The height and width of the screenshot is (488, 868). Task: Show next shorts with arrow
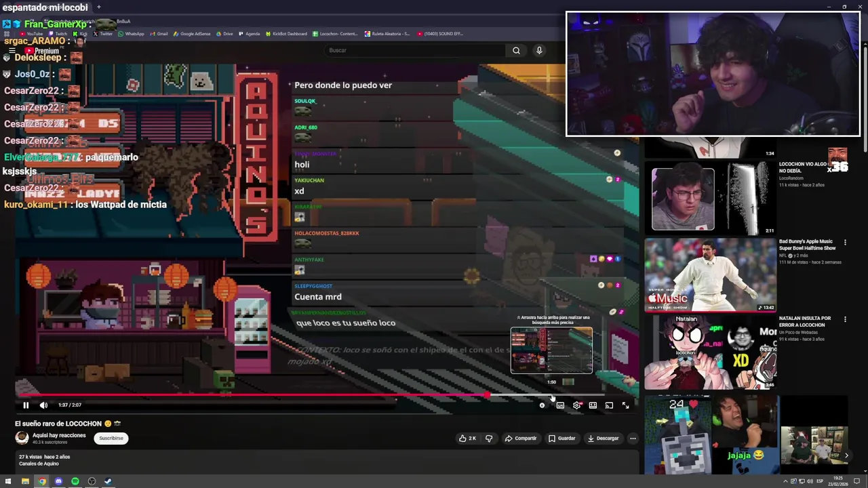click(846, 455)
